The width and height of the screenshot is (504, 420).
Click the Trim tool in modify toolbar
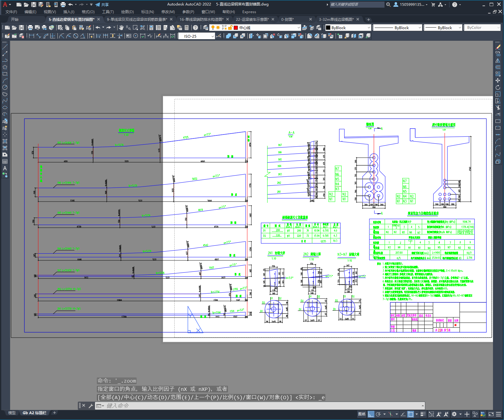(x=498, y=108)
